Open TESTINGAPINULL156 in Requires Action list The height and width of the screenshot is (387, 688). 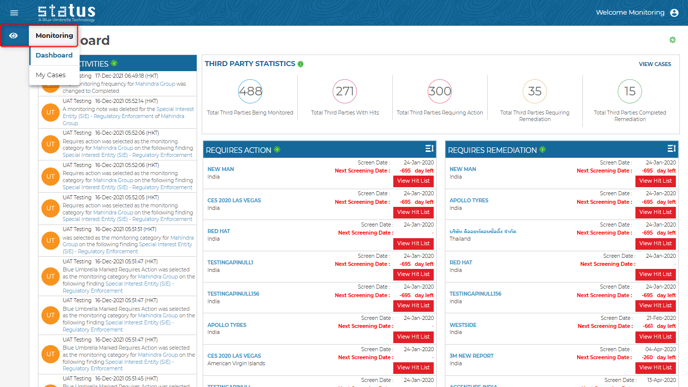pos(233,294)
